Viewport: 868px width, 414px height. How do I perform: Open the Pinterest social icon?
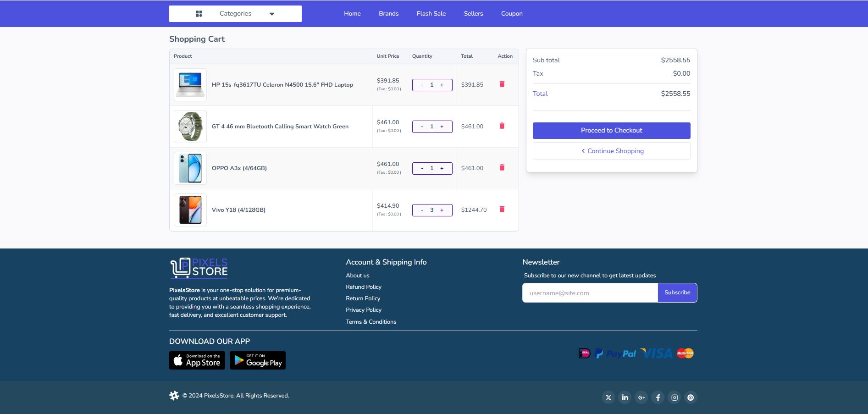691,397
